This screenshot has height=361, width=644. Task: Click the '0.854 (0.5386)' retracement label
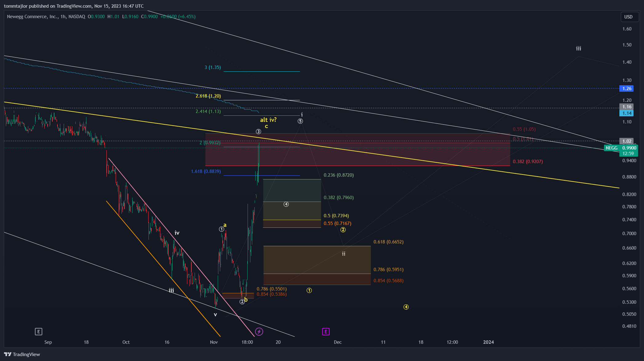272,294
